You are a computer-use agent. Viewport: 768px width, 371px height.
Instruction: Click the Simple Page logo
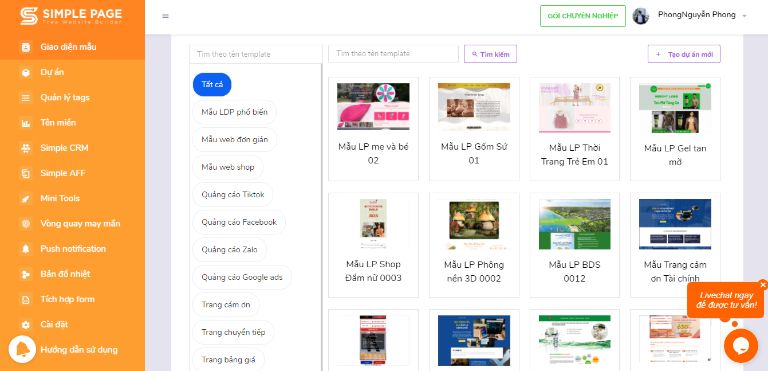coord(72,16)
